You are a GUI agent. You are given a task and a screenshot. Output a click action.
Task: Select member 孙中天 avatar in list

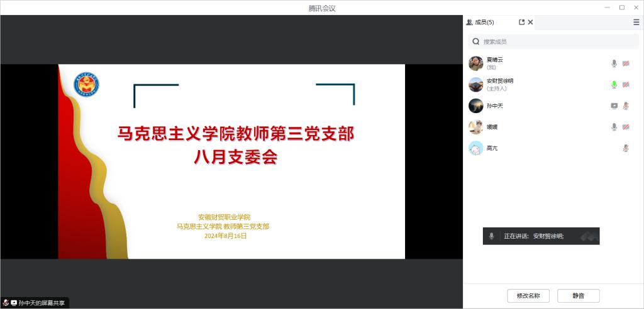click(x=476, y=106)
